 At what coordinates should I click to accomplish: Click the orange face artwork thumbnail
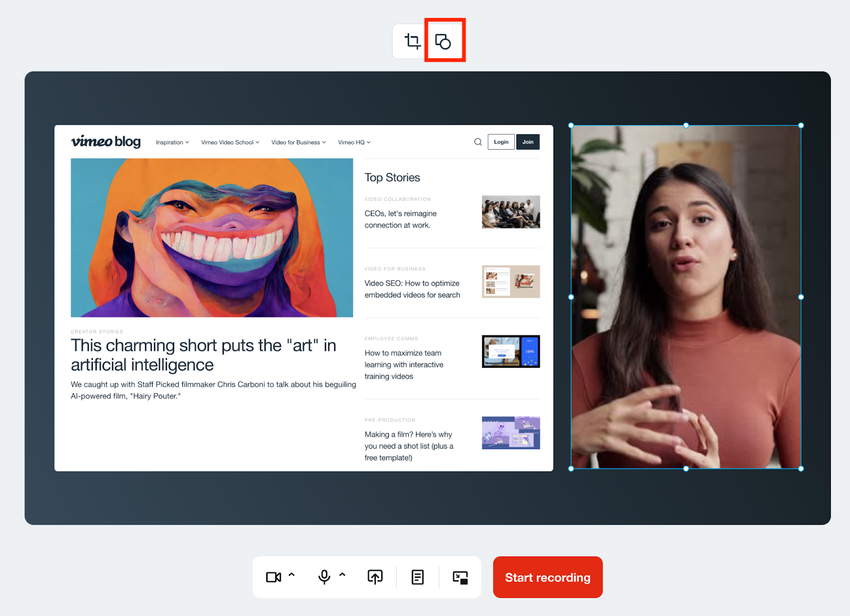(x=212, y=237)
